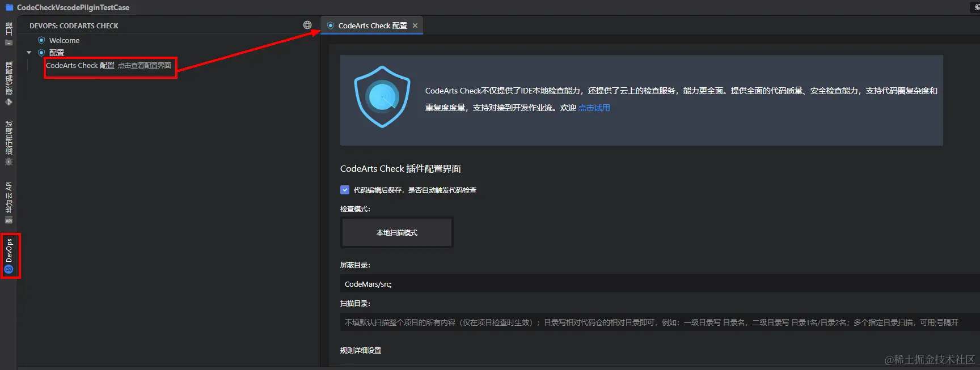The image size is (980, 370).
Task: Toggle 代码编辑后保存 auto-trigger check checkbox
Action: [x=345, y=190]
